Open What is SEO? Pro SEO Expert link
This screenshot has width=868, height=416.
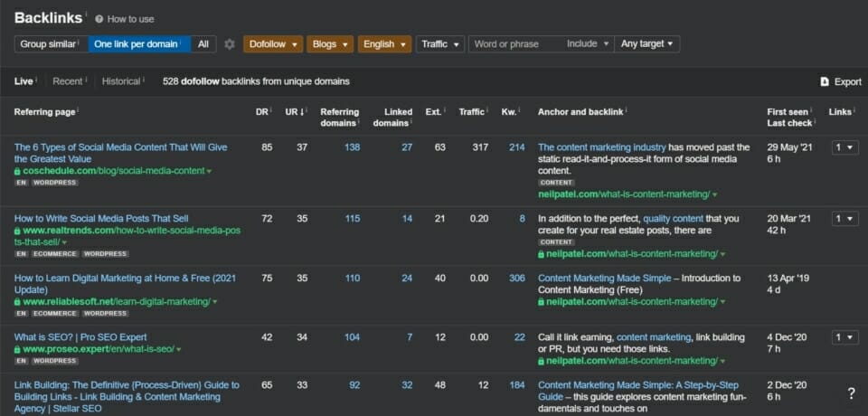[80, 337]
